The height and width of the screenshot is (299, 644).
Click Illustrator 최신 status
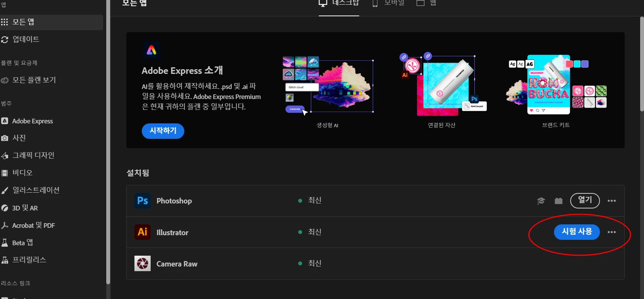tap(310, 232)
